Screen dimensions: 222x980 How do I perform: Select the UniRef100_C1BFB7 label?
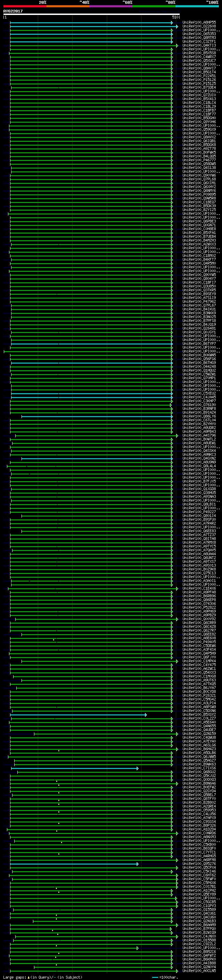pyautogui.click(x=199, y=110)
